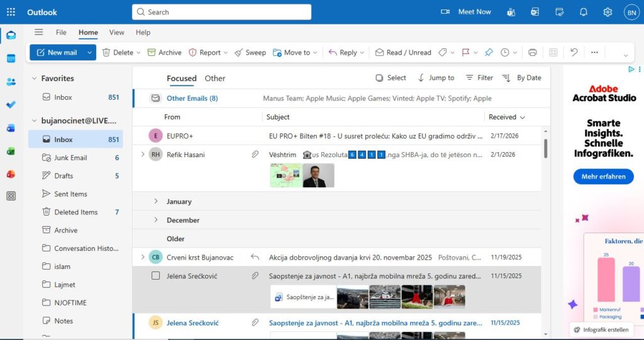Expand the December email group

156,220
